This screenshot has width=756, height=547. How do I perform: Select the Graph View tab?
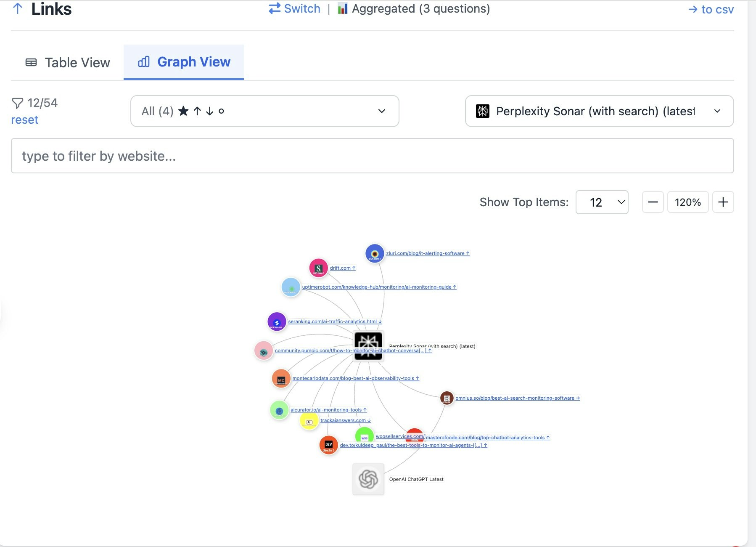coord(184,62)
